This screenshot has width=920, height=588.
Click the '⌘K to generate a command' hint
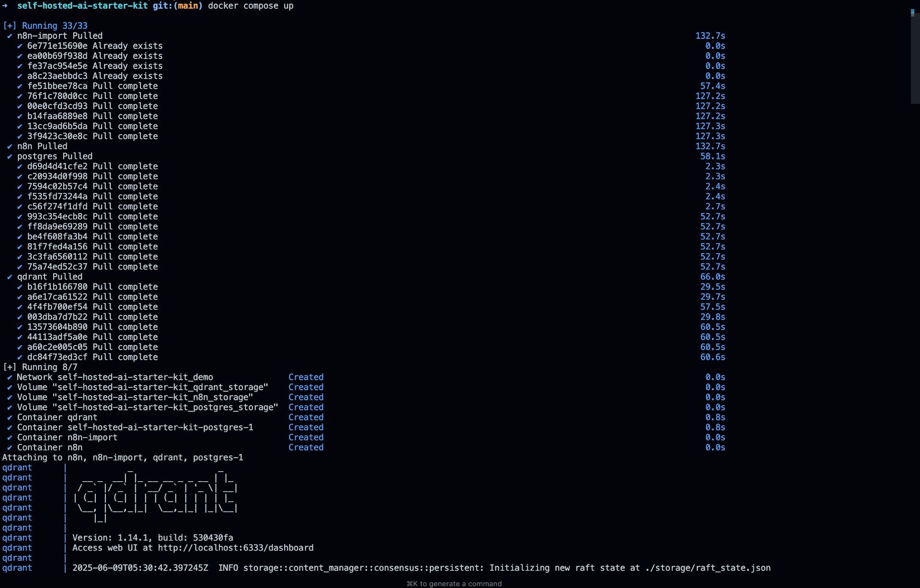[454, 584]
